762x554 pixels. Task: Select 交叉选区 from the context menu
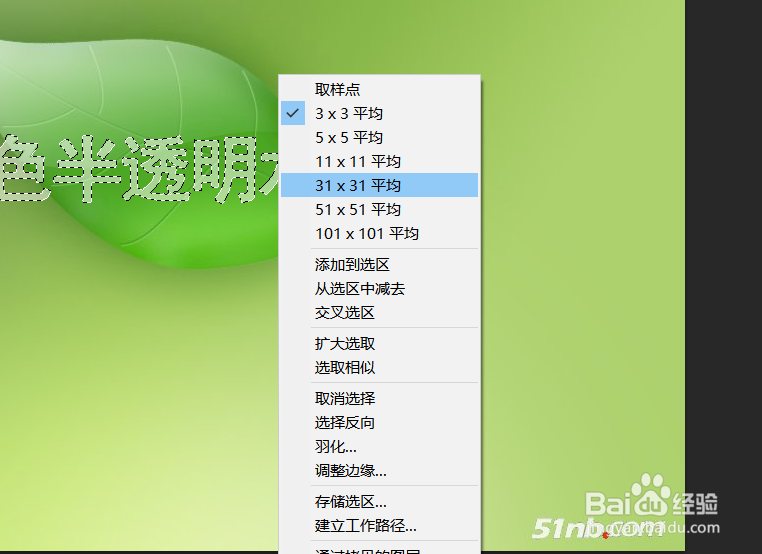pos(380,312)
